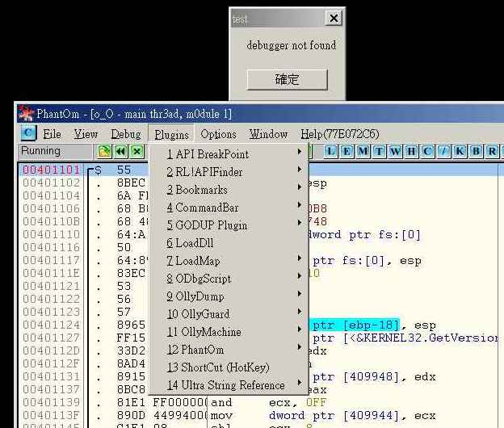
Task: Open the C CPU toolbar icon
Action: tap(427, 151)
